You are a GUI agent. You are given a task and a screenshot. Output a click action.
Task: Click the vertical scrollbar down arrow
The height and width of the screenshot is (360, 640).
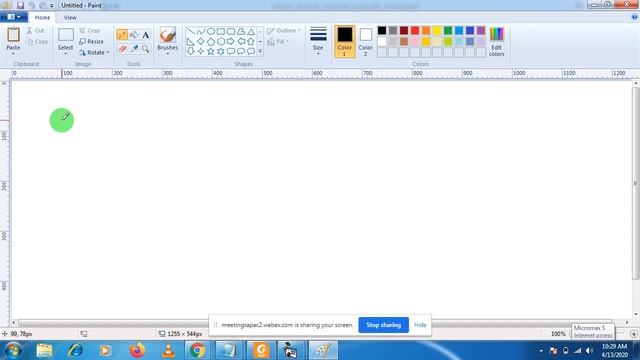click(636, 314)
